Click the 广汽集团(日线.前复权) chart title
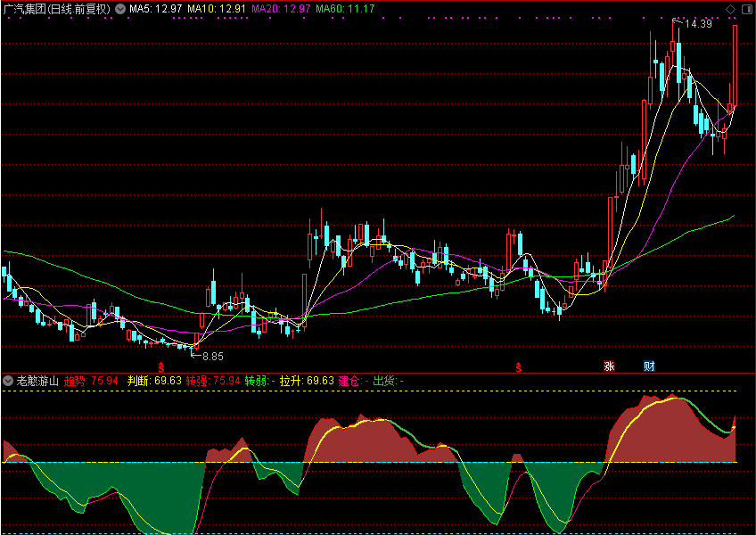 57,9
